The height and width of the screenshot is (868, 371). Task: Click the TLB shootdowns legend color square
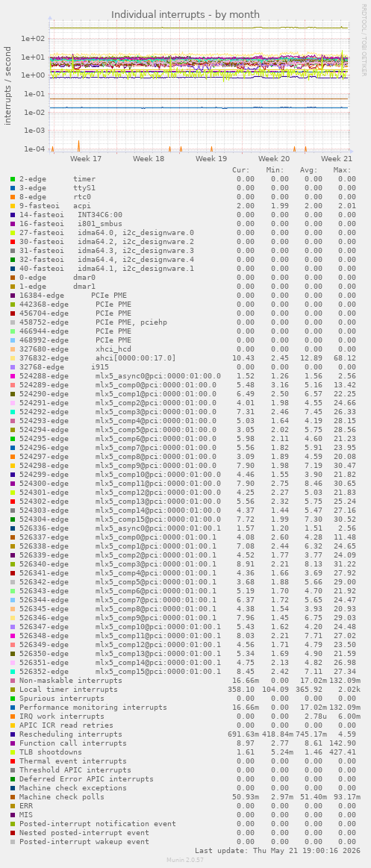(13, 752)
